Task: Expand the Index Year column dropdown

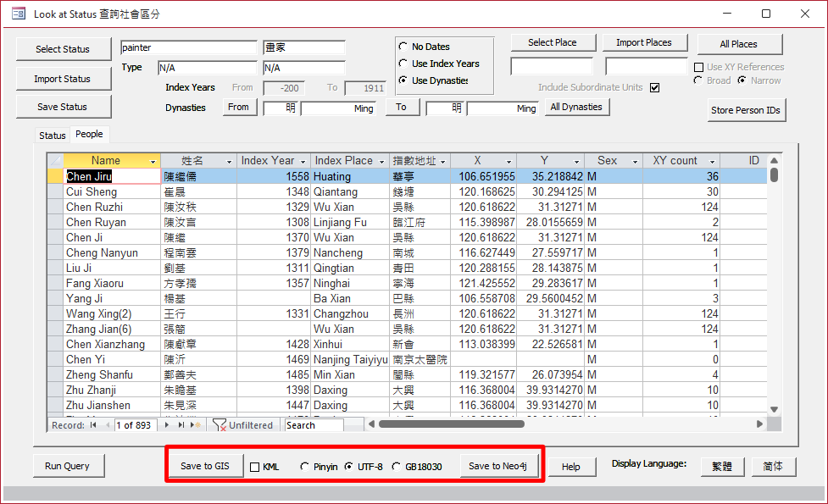Action: [x=303, y=161]
